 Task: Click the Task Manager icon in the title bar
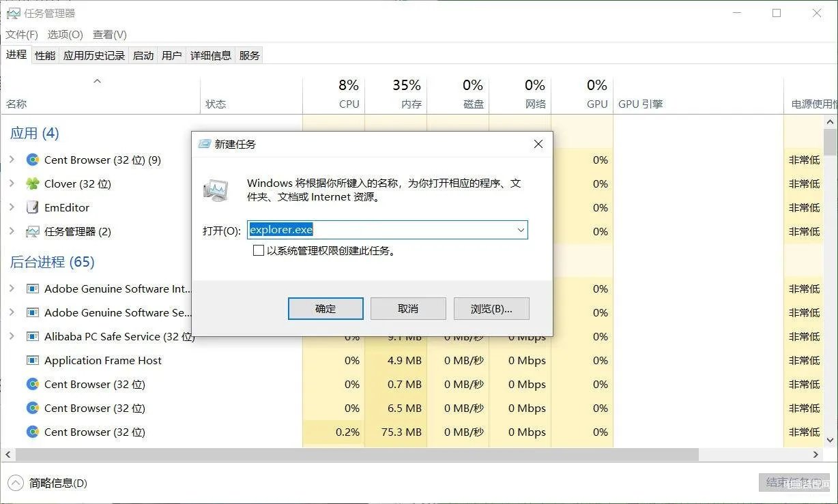pyautogui.click(x=14, y=12)
